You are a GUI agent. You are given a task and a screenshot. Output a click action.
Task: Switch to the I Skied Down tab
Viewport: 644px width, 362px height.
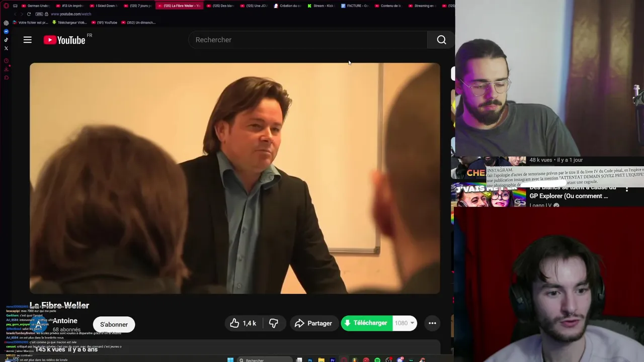click(104, 6)
